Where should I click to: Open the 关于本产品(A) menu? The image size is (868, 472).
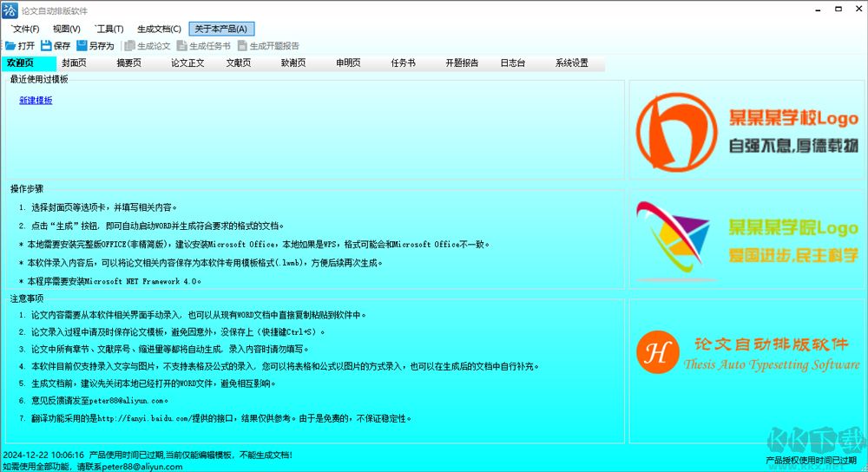(221, 29)
